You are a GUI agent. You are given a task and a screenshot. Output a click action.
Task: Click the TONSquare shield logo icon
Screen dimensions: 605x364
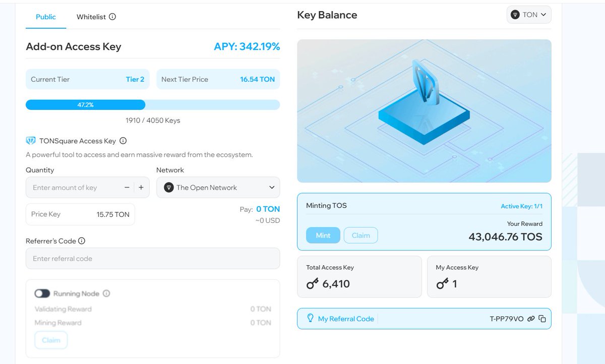point(31,141)
